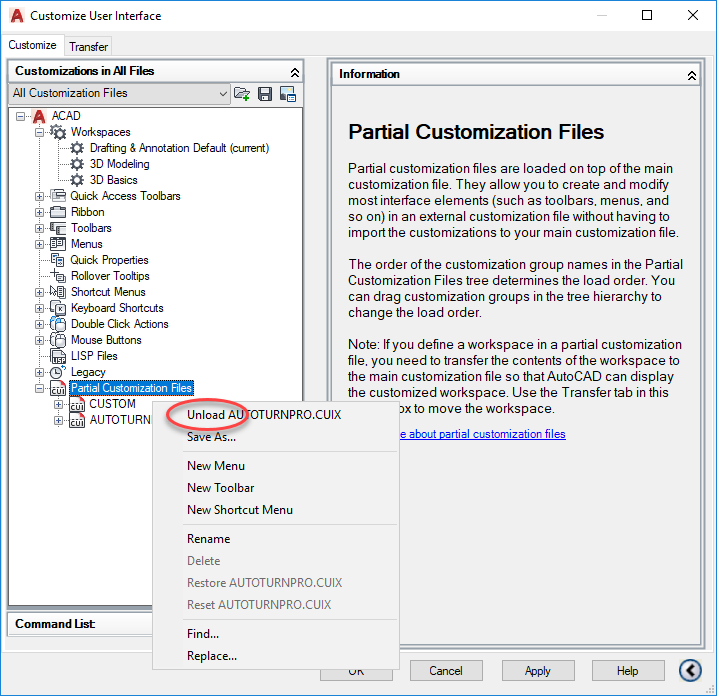
Task: Expand the Legacy tree node
Action: (39, 373)
